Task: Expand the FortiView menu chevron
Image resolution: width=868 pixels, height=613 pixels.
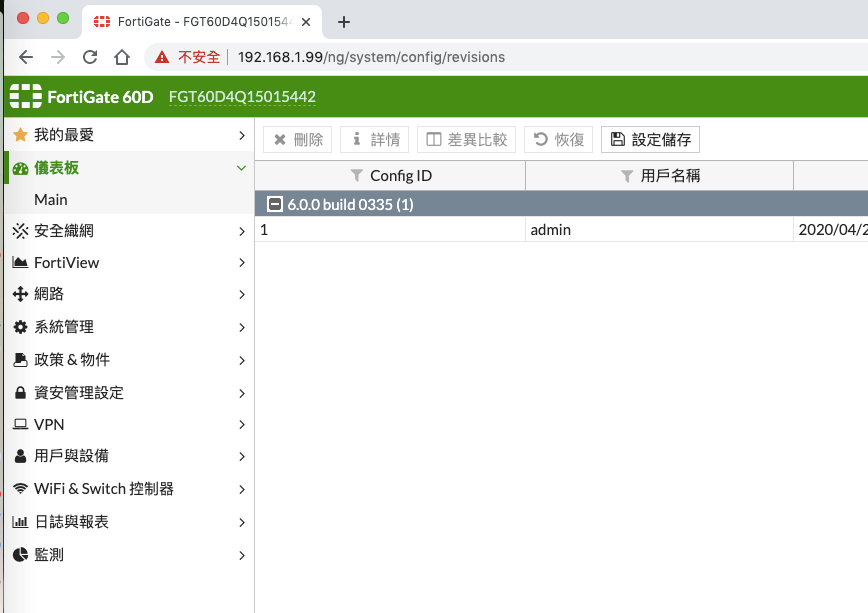Action: pos(241,262)
